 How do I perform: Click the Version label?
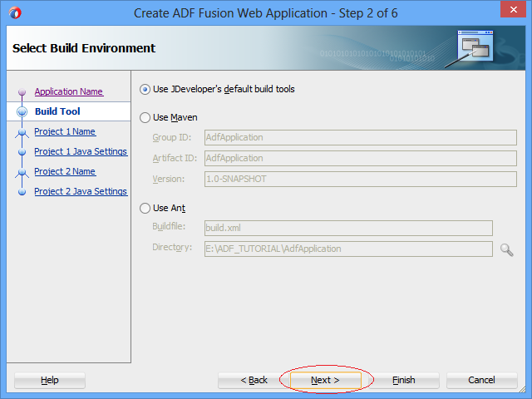168,180
